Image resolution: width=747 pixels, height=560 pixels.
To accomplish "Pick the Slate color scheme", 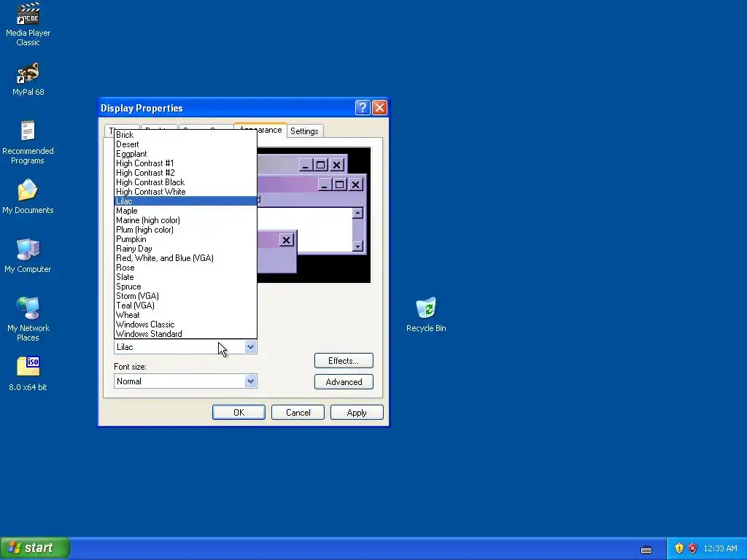I will 186,277.
